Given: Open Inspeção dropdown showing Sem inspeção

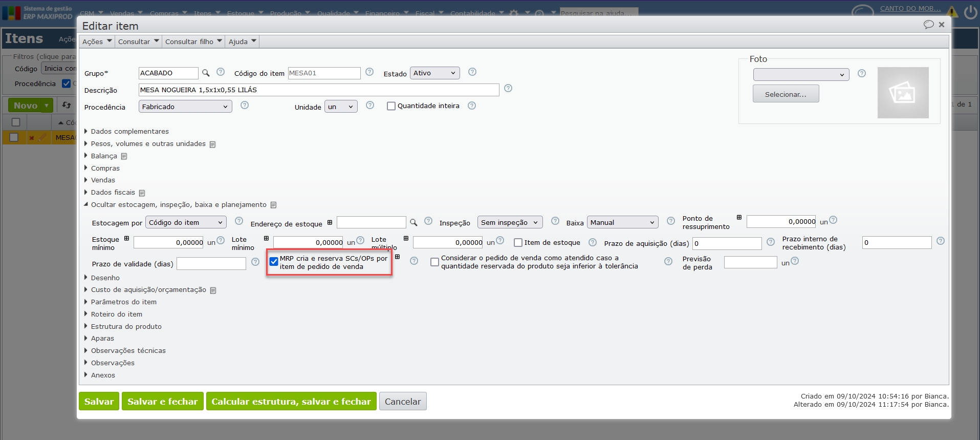Looking at the screenshot, I should click(x=510, y=222).
